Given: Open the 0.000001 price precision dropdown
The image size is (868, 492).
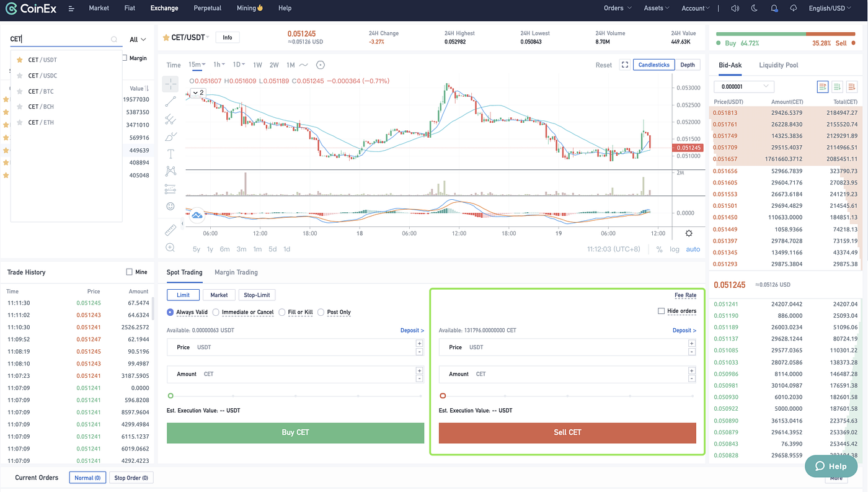Looking at the screenshot, I should tap(743, 87).
